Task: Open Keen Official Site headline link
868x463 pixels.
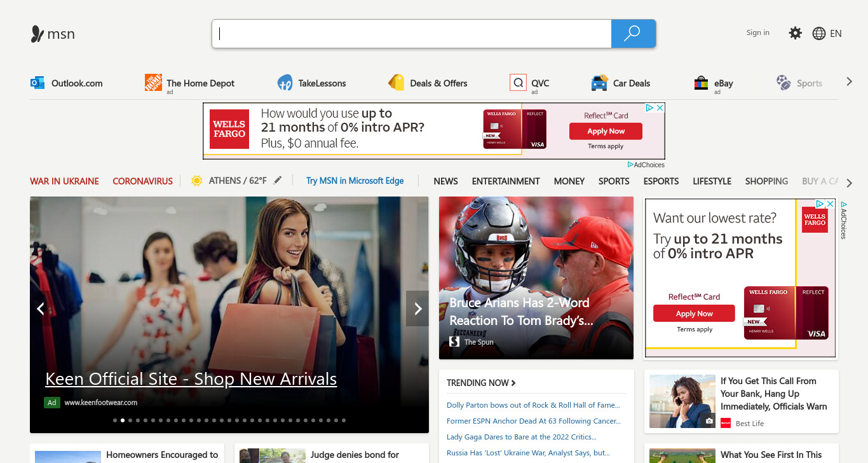Action: click(x=191, y=379)
